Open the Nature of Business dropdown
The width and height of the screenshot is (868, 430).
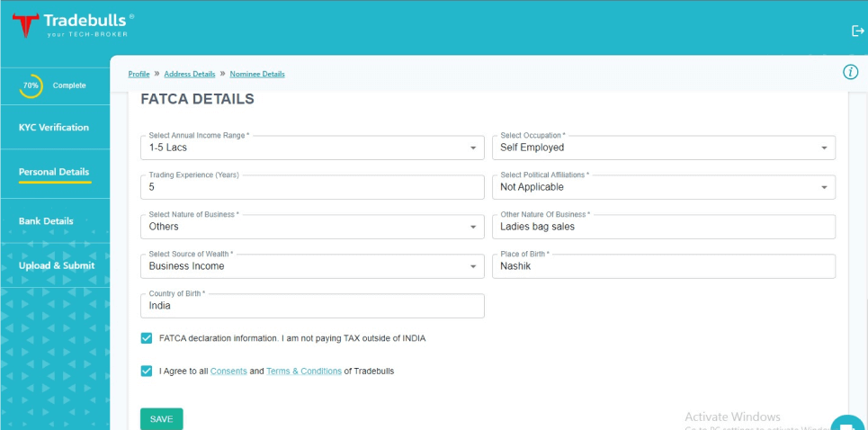312,227
